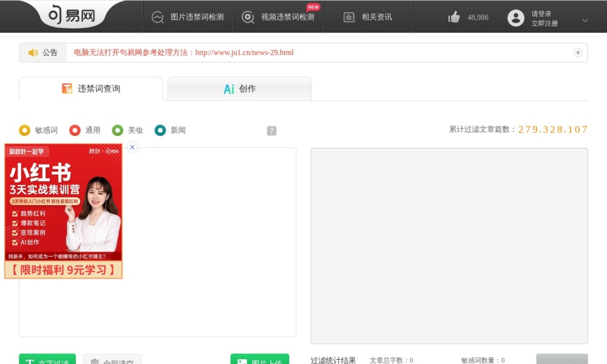Click the 文字过滤 filter button
This screenshot has width=607, height=364.
47,360
